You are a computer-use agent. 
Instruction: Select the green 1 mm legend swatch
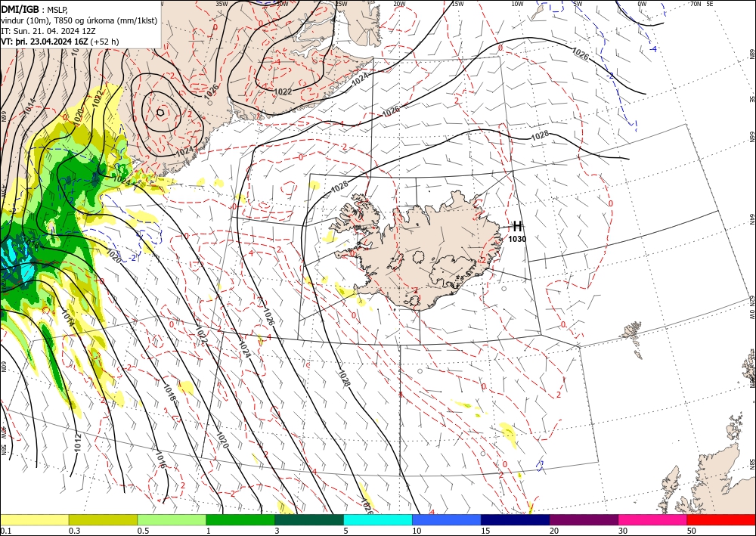coord(240,519)
